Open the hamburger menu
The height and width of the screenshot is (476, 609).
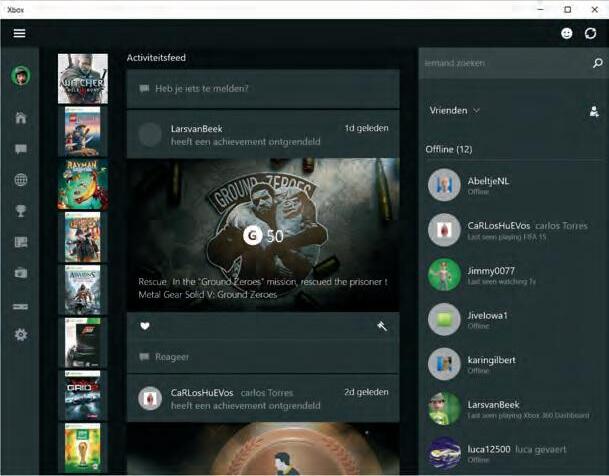[19, 33]
